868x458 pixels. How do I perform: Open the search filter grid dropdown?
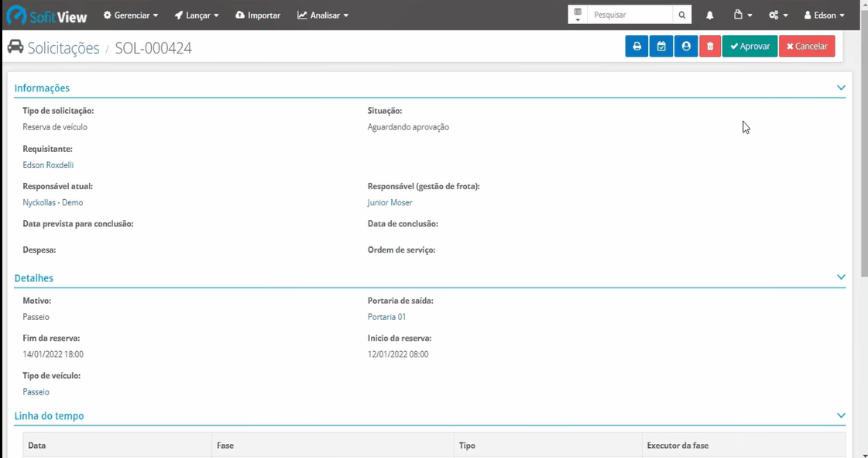tap(578, 15)
